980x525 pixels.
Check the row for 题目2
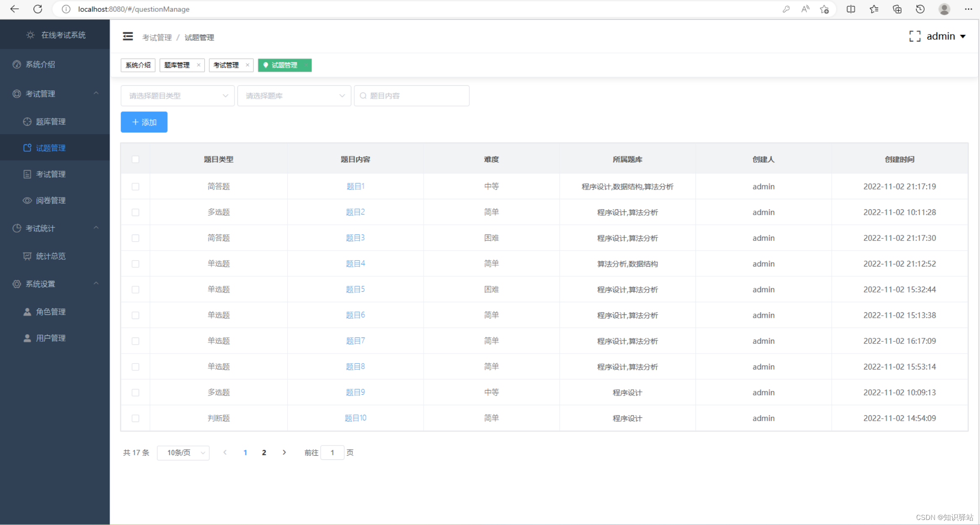(x=135, y=212)
